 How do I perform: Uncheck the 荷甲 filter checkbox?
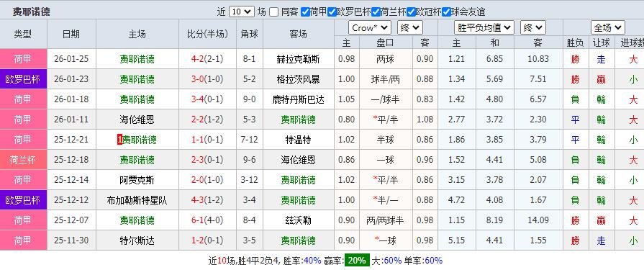(305, 12)
